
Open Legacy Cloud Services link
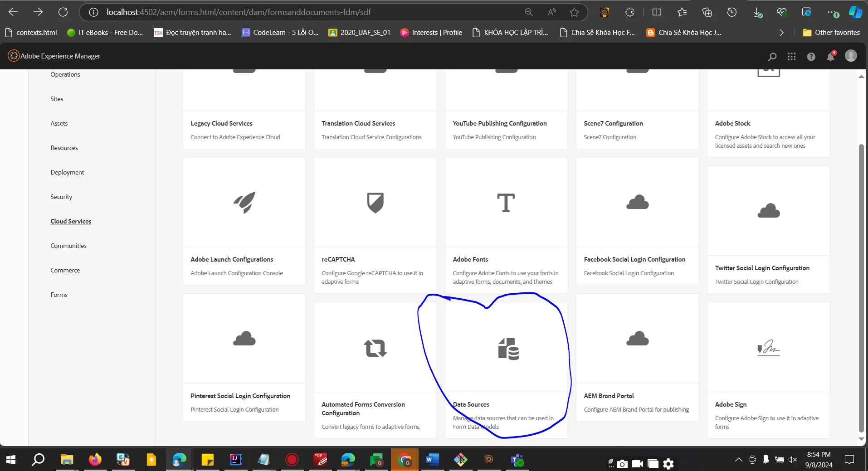[x=221, y=123]
